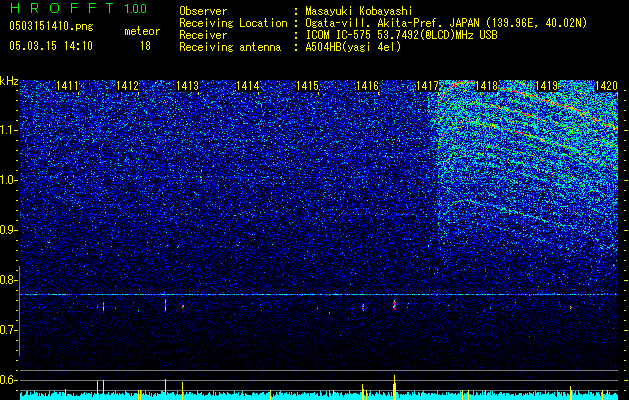The width and height of the screenshot is (629, 400).
Task: Click the ICOM IC-575 receiver text
Action: pyautogui.click(x=402, y=35)
